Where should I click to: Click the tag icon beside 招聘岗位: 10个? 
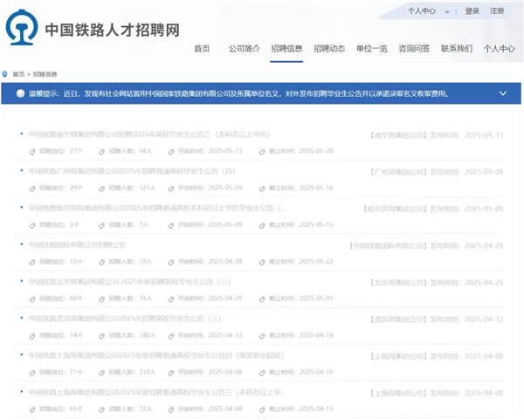coord(32,262)
